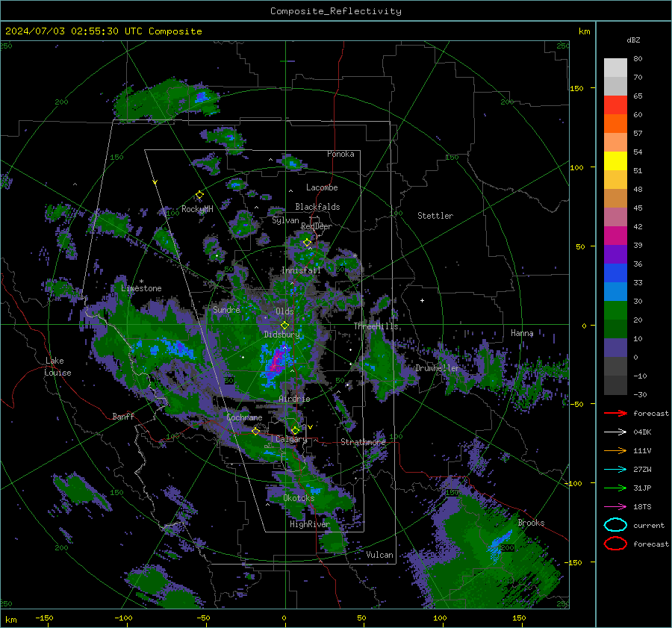This screenshot has width=672, height=628.
Task: Click the white plus marker west of Hanna
Action: click(422, 300)
